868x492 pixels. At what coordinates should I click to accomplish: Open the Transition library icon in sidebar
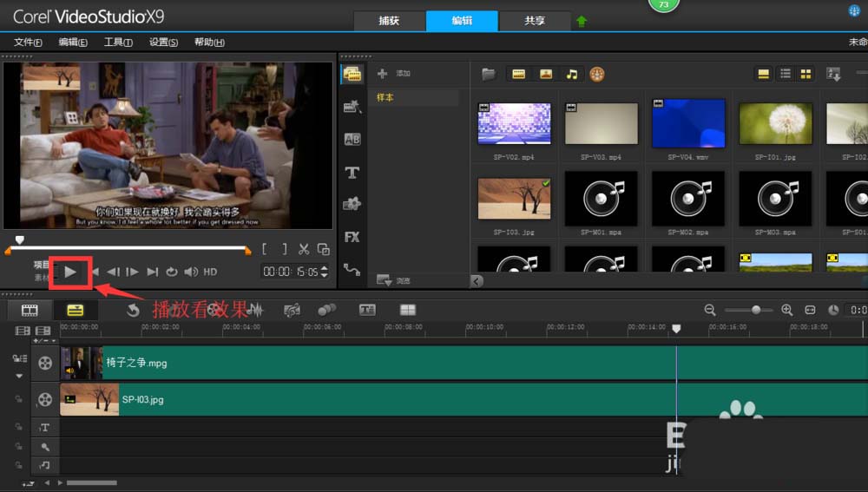[352, 139]
